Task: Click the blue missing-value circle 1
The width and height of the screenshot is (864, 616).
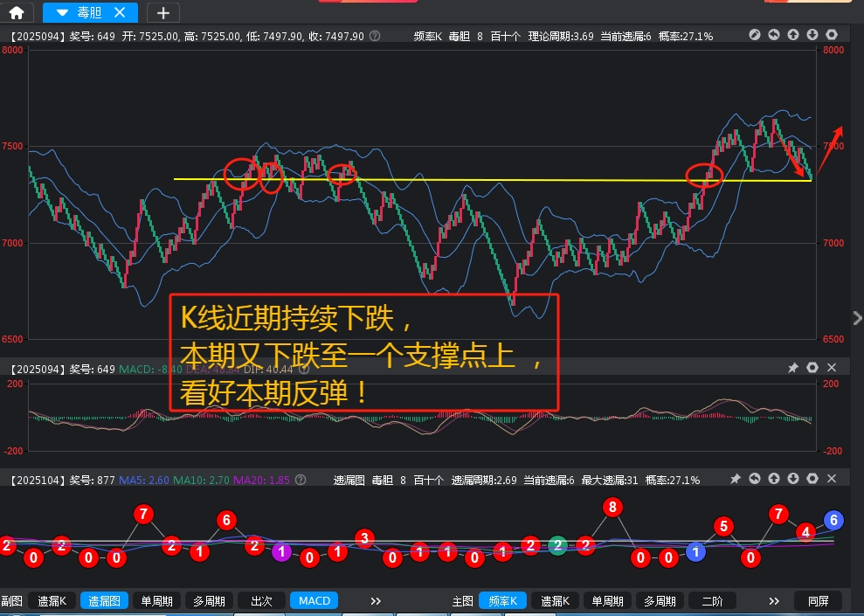Action: click(x=695, y=551)
